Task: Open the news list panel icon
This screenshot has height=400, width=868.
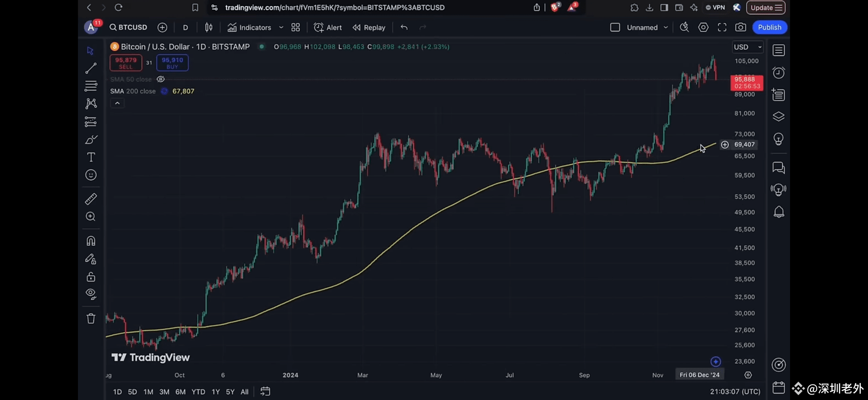Action: pyautogui.click(x=779, y=95)
